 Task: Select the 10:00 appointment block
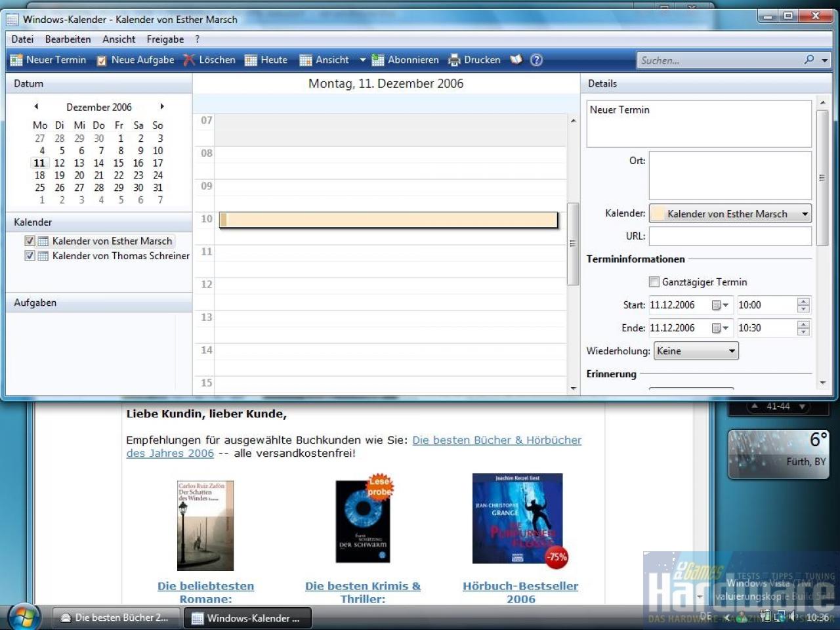pyautogui.click(x=388, y=220)
